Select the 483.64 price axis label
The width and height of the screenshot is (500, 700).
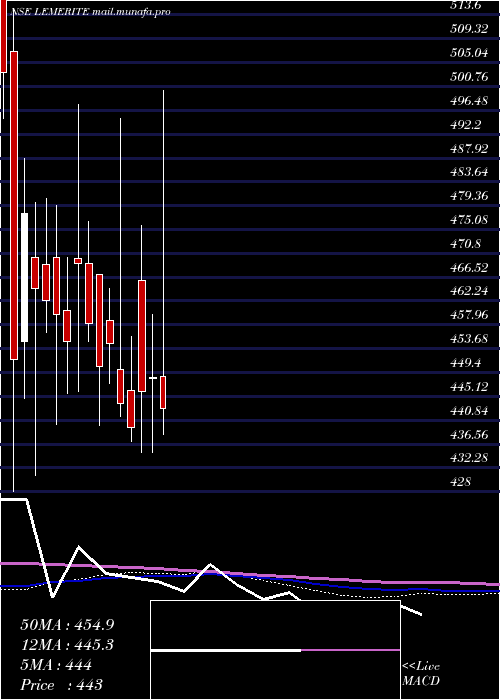point(469,172)
